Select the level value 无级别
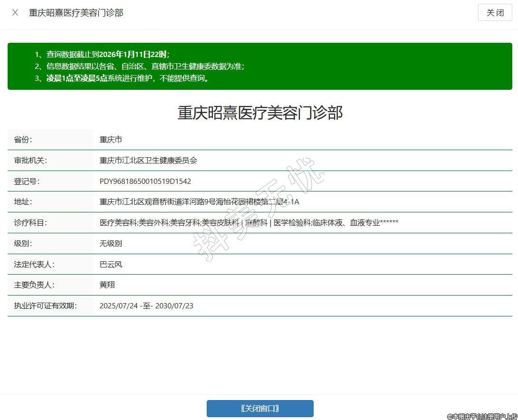518x420 pixels. [x=111, y=244]
